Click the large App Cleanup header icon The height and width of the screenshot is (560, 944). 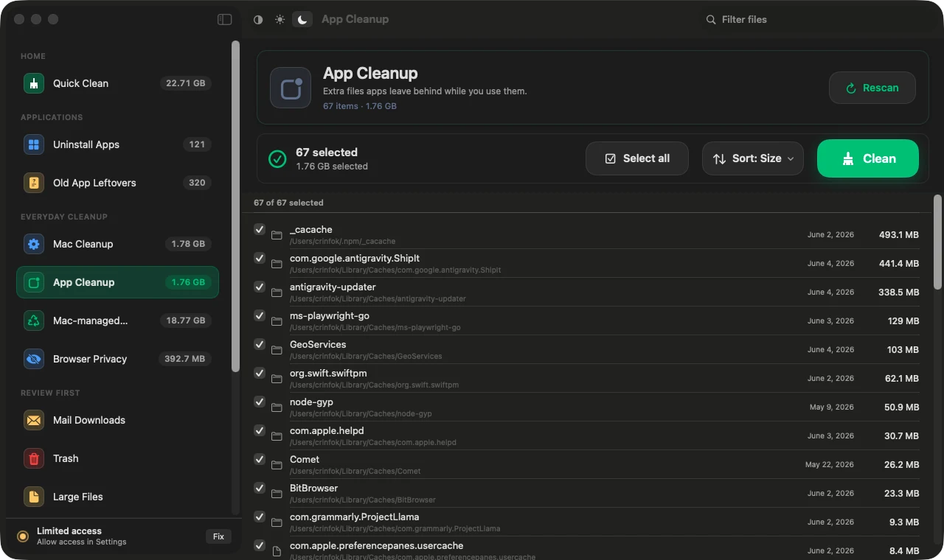pos(291,88)
